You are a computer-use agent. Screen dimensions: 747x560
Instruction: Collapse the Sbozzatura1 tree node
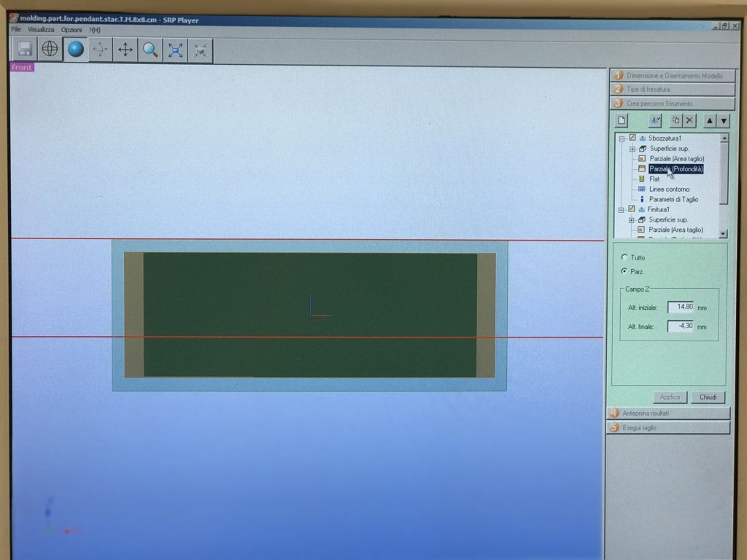[x=622, y=139]
